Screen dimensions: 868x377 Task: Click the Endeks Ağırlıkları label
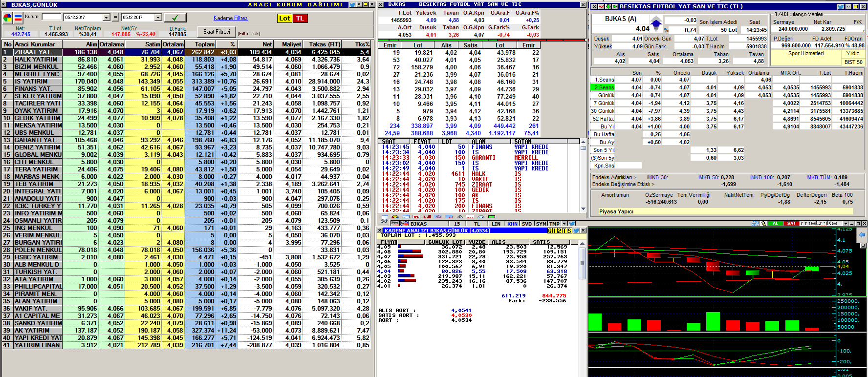click(x=614, y=177)
